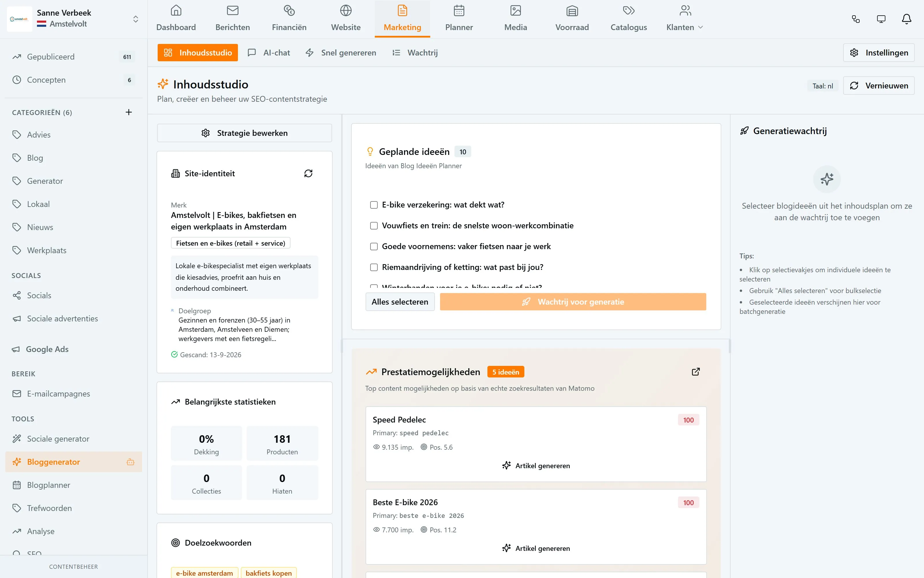Select the 'Goede voornemens' idea checkbox

pos(374,247)
